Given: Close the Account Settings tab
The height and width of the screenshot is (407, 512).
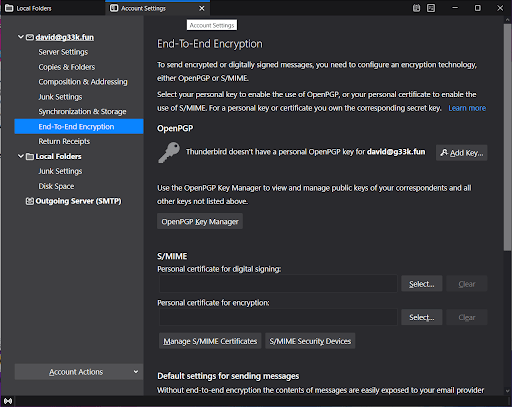Looking at the screenshot, I should tap(202, 8).
